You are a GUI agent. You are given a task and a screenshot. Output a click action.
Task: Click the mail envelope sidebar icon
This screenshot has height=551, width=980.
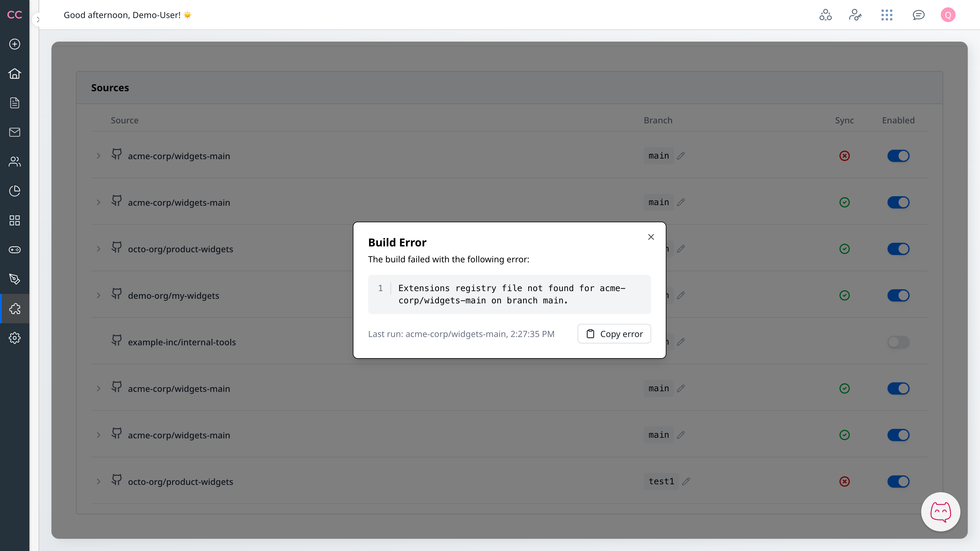click(x=14, y=132)
